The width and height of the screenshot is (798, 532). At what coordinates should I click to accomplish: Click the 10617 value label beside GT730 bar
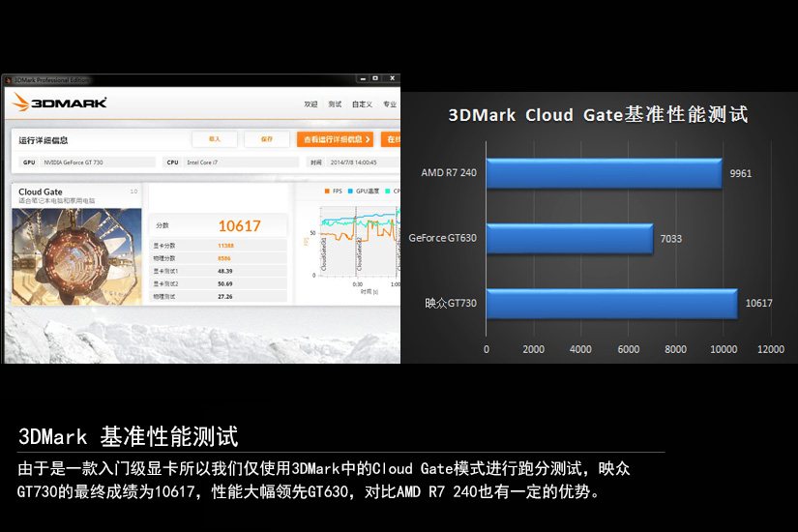pyautogui.click(x=758, y=304)
